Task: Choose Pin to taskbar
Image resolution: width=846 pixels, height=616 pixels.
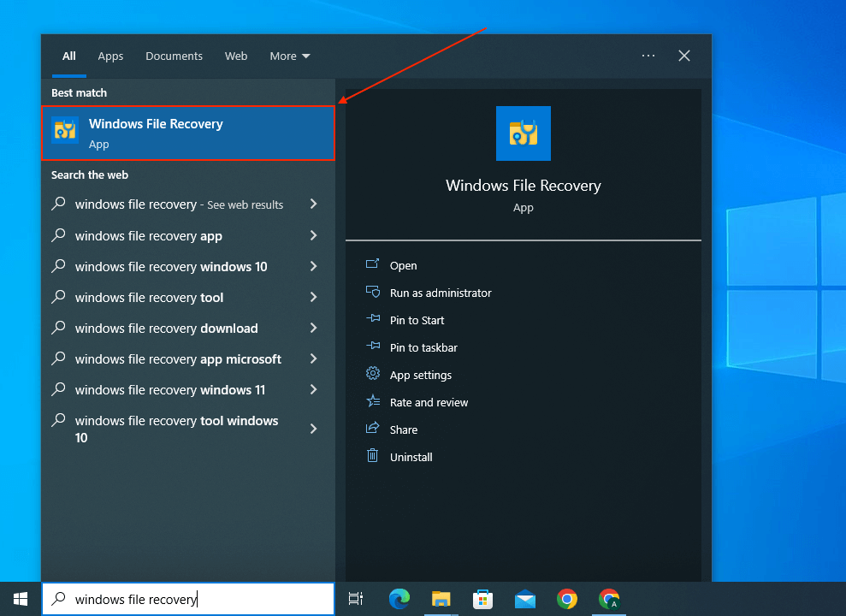Action: click(423, 347)
